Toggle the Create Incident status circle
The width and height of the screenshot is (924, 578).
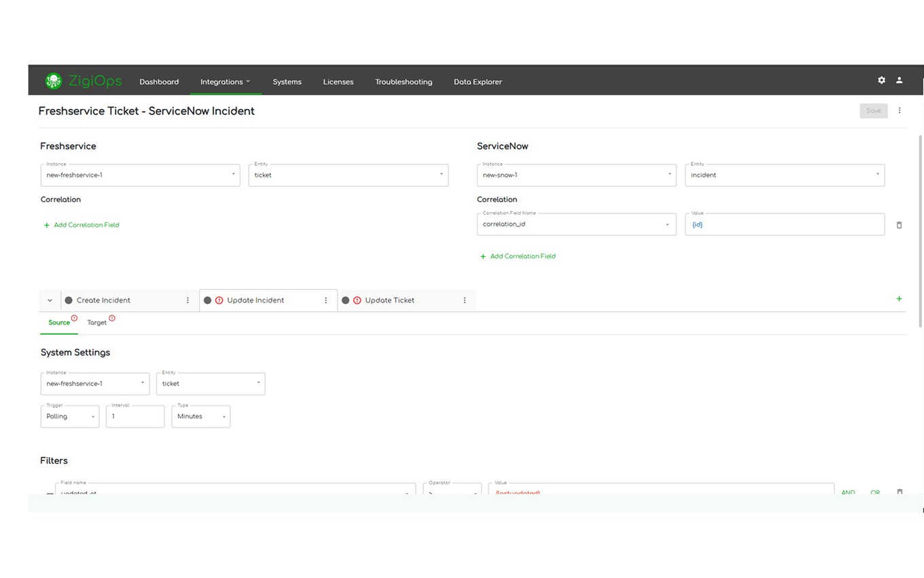click(x=69, y=301)
